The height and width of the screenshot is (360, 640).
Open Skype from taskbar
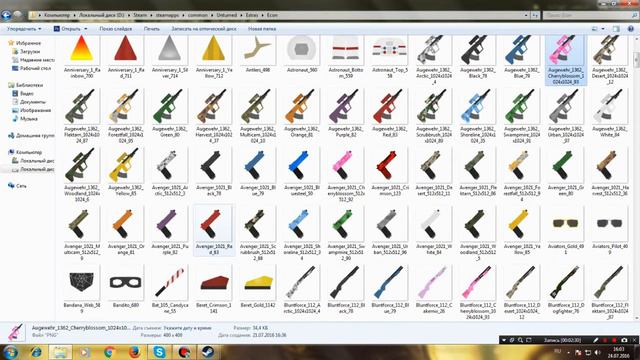pyautogui.click(x=159, y=352)
